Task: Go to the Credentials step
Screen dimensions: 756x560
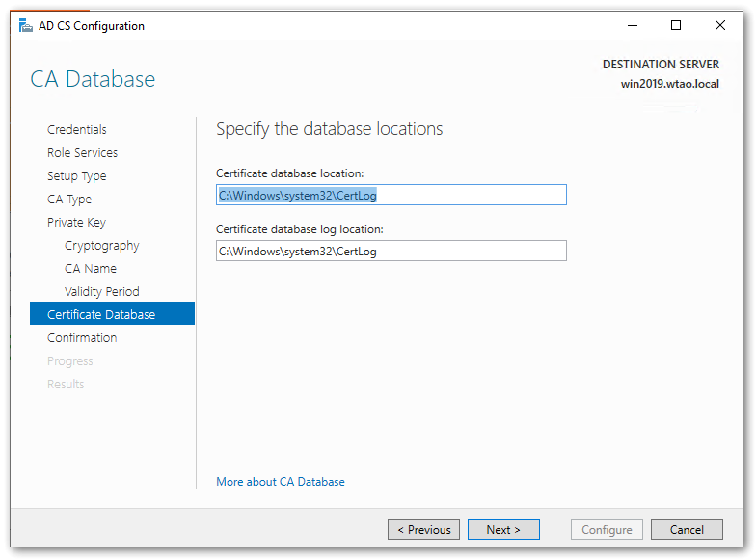Action: click(x=77, y=129)
